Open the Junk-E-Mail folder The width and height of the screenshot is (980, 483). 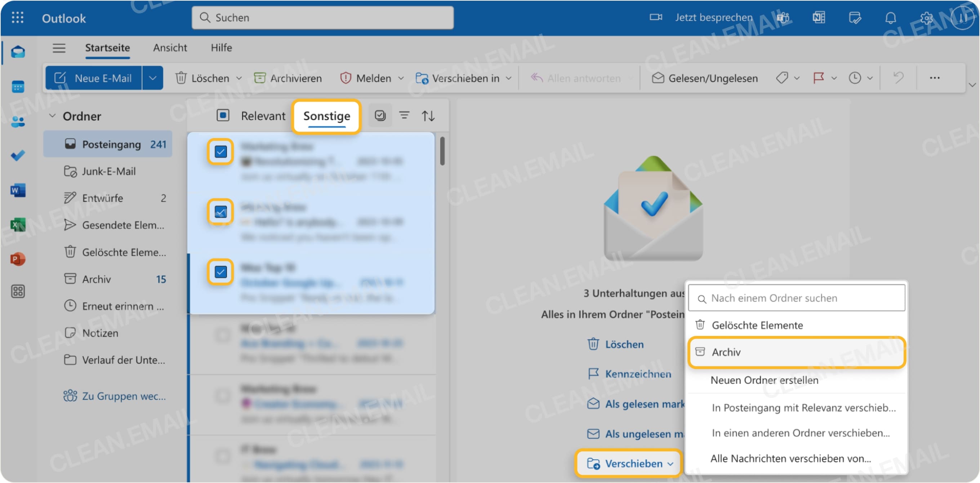pos(108,171)
